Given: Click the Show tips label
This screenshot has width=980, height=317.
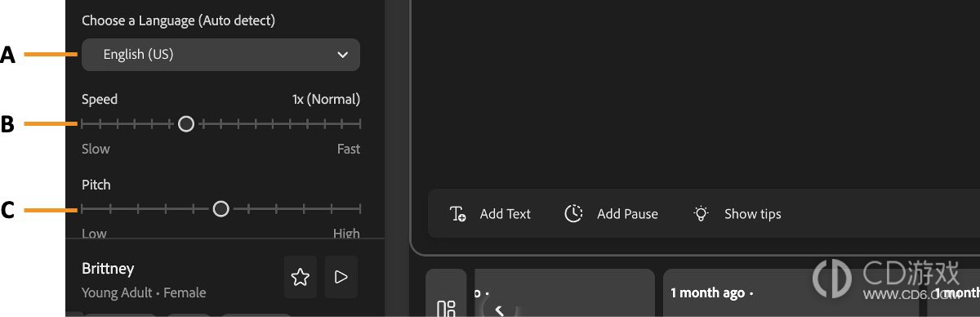Looking at the screenshot, I should [753, 214].
